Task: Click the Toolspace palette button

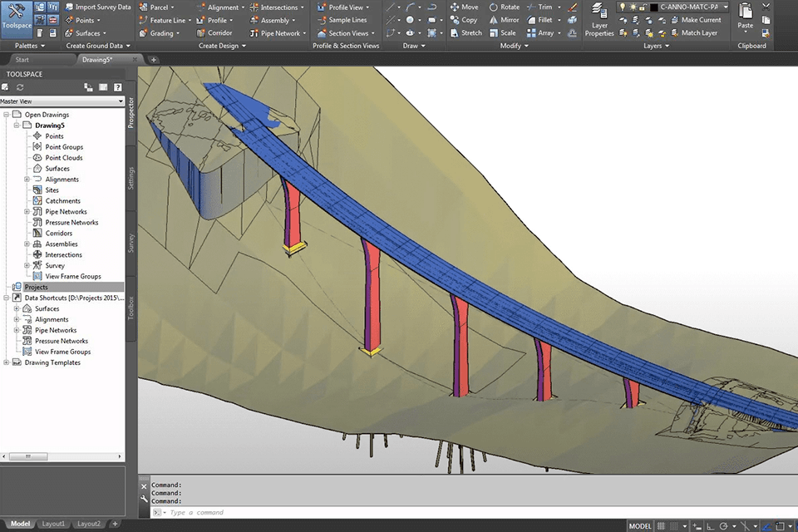Action: (17, 19)
